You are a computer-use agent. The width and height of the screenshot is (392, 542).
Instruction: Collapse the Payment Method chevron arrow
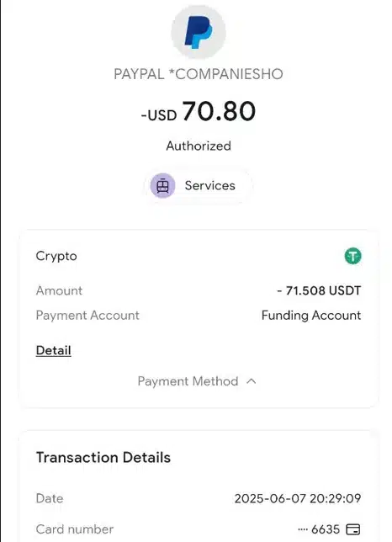tap(252, 381)
